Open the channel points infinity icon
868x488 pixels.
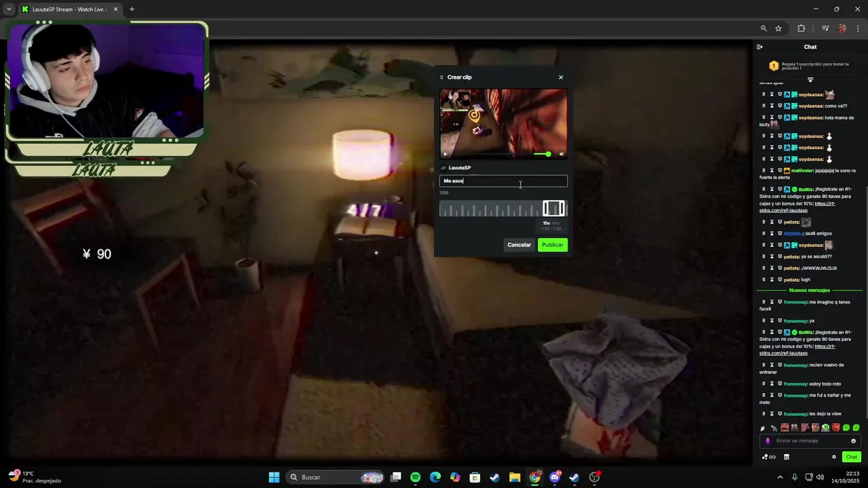(769, 457)
